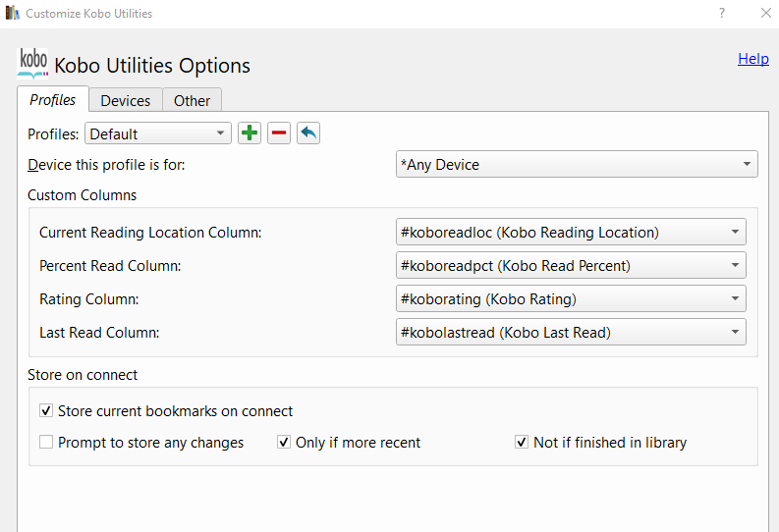Screen dimensions: 779x532
Task: Disable Not if finished in library
Action: coord(522,443)
